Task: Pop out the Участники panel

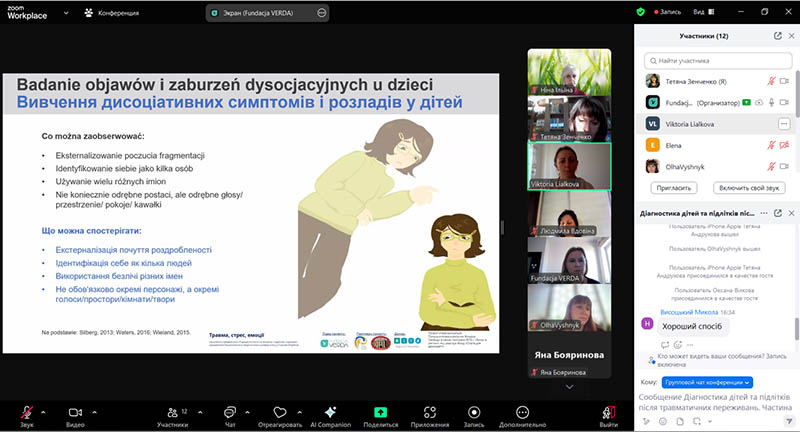Action: (778, 36)
